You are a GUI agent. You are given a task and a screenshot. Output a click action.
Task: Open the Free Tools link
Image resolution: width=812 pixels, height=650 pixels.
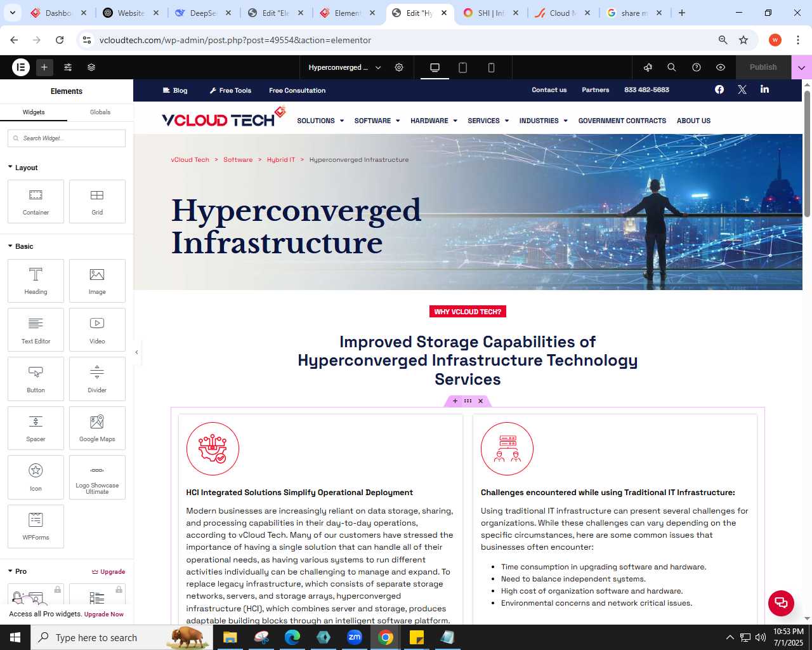pos(230,90)
